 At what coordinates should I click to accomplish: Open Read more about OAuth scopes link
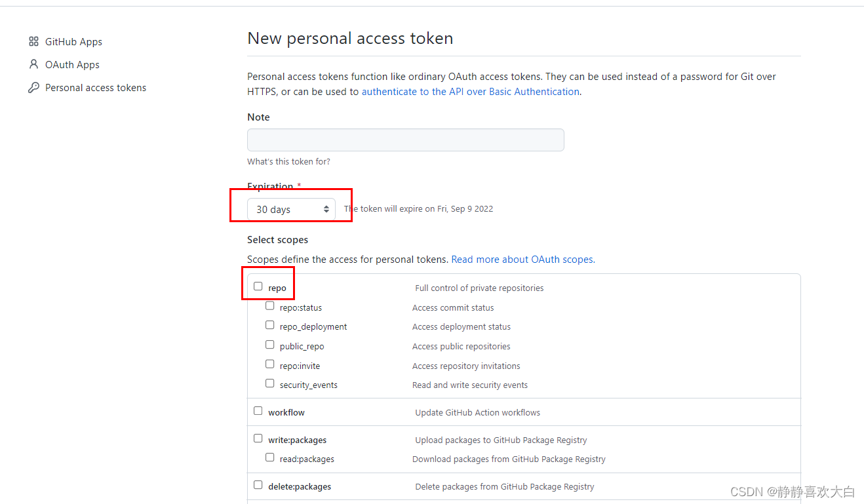point(523,260)
